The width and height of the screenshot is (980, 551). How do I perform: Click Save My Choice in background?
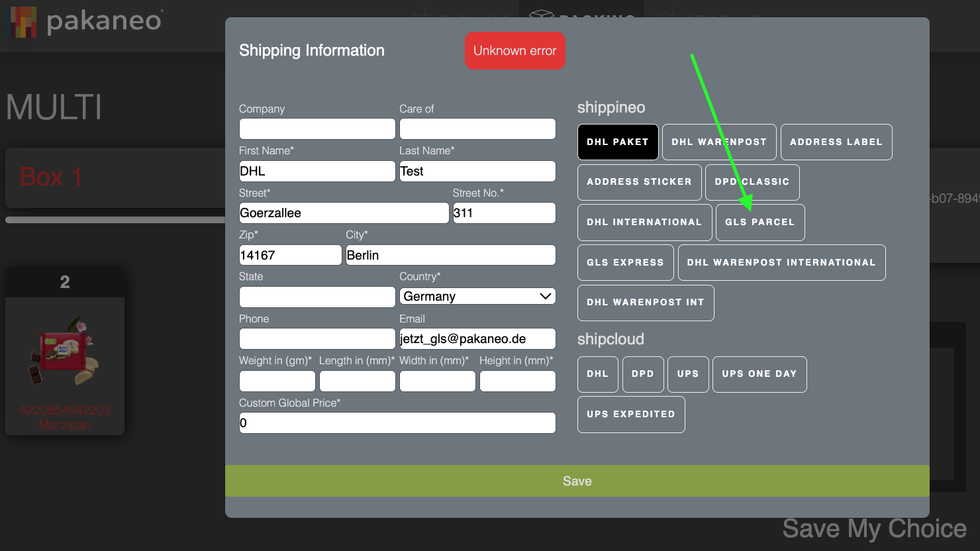[874, 528]
